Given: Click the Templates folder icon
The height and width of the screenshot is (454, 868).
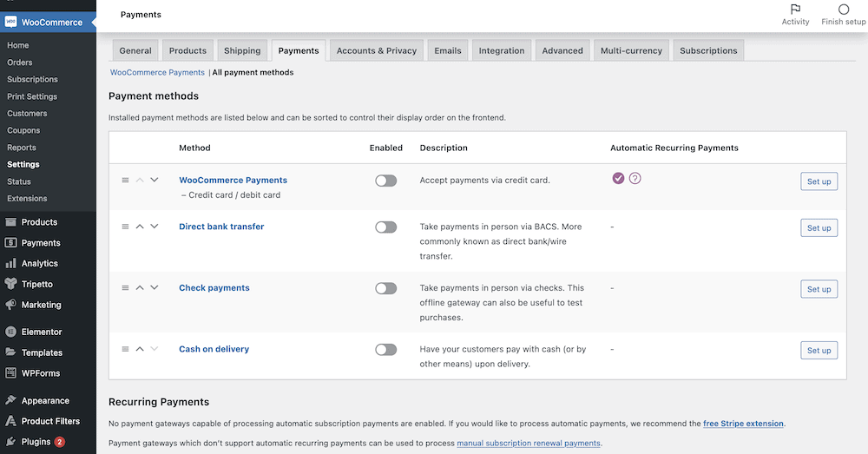Looking at the screenshot, I should (x=10, y=352).
